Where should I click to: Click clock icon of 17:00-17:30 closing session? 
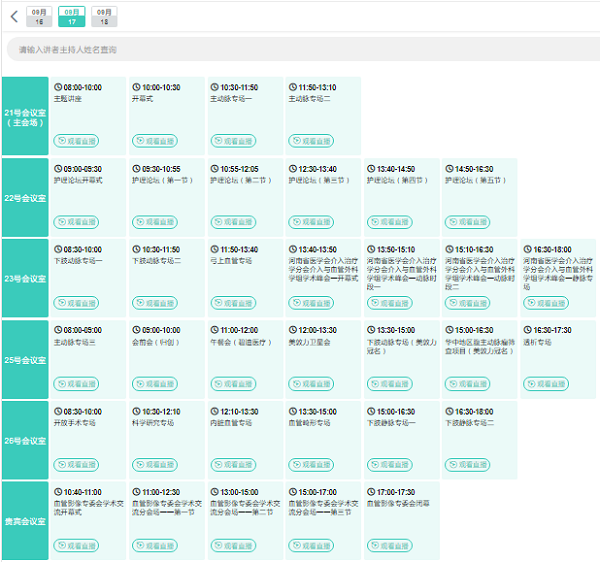point(370,492)
